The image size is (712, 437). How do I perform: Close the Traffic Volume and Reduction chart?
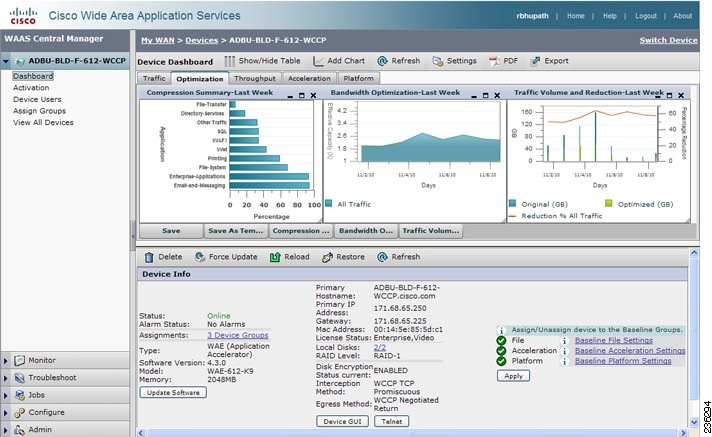681,95
